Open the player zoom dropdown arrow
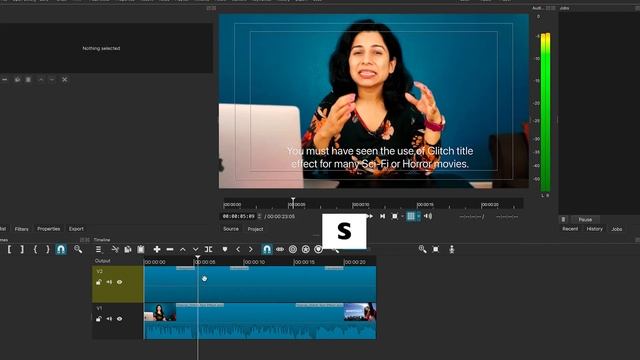Screen dimensions: 640x360 click(x=402, y=216)
